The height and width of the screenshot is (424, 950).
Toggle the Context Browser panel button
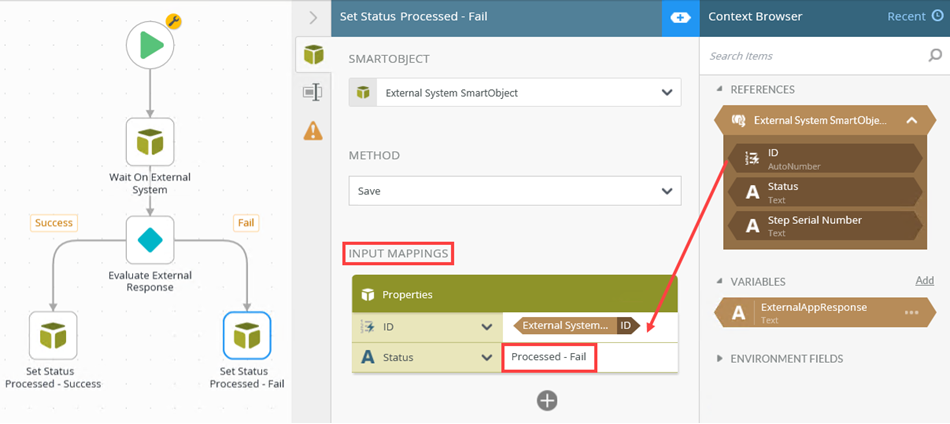680,17
